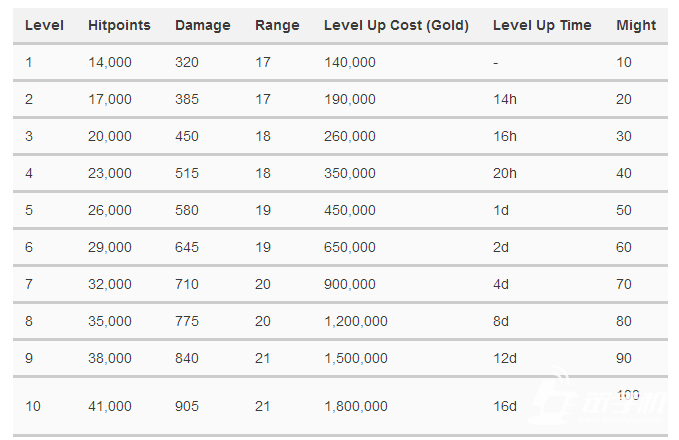The height and width of the screenshot is (440, 679).
Task: Select the 14,000 hitpoints cell
Action: (x=110, y=62)
